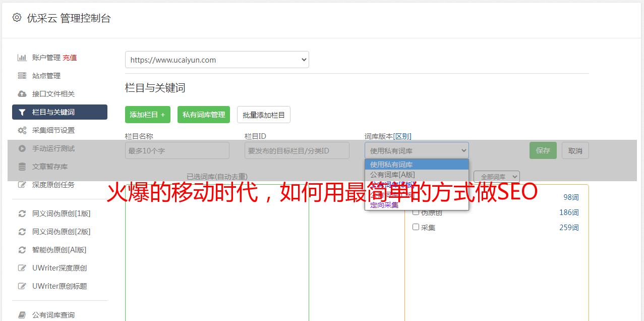The image size is (644, 321).
Task: Click the refresh icon for 智能伪原创[AI版]
Action: (22, 250)
